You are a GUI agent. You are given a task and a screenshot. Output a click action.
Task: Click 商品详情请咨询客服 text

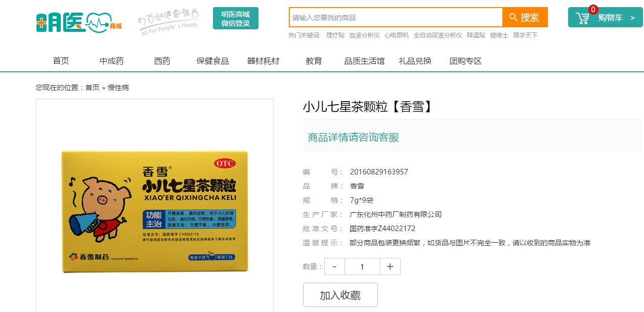tap(354, 138)
